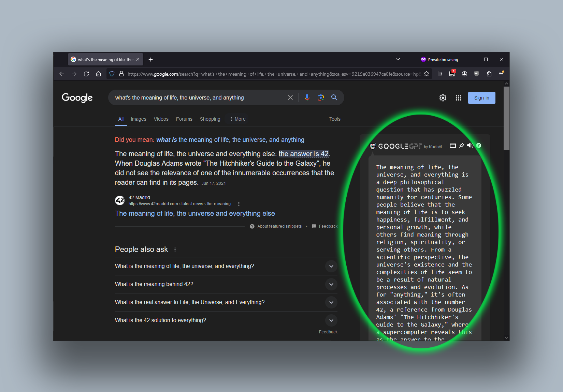Viewport: 563px width, 392px height.
Task: Open the Firefox library icon
Action: click(440, 74)
